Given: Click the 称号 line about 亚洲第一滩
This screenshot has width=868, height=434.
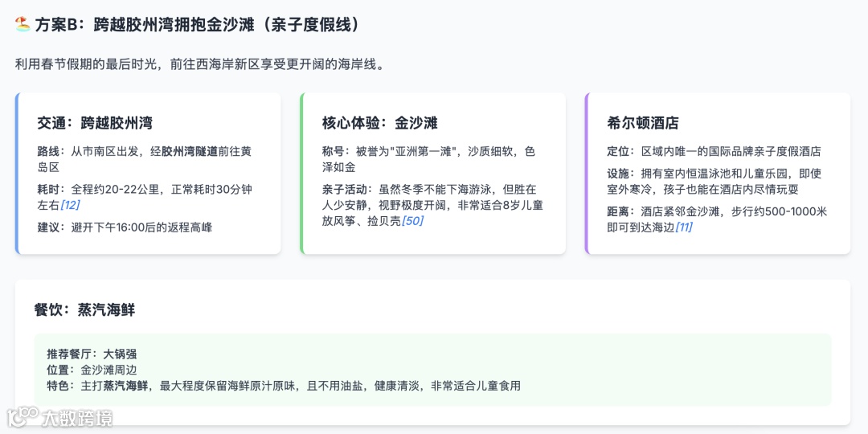Looking at the screenshot, I should (x=429, y=159).
